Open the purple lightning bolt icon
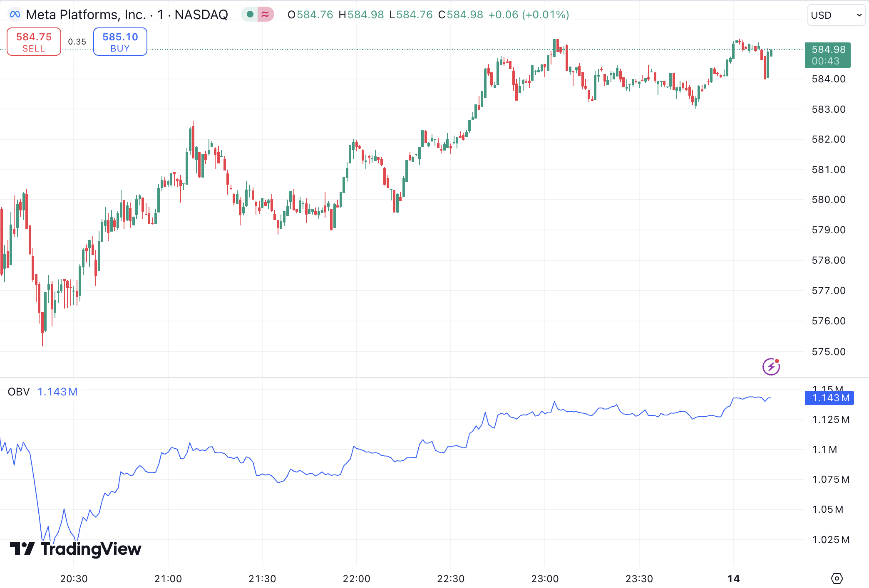The width and height of the screenshot is (869, 588). coord(771,366)
